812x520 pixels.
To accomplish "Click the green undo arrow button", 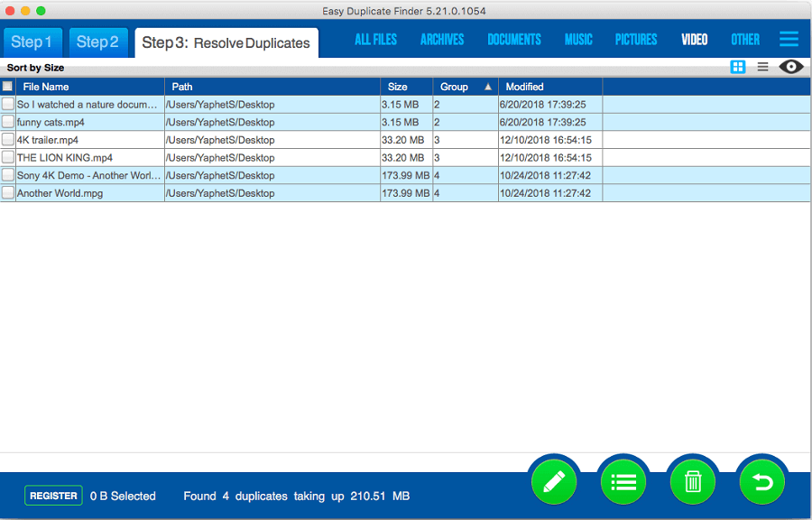I will (762, 482).
